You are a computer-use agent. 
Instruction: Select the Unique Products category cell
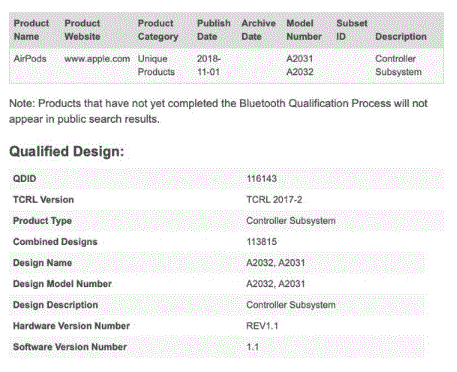point(156,65)
